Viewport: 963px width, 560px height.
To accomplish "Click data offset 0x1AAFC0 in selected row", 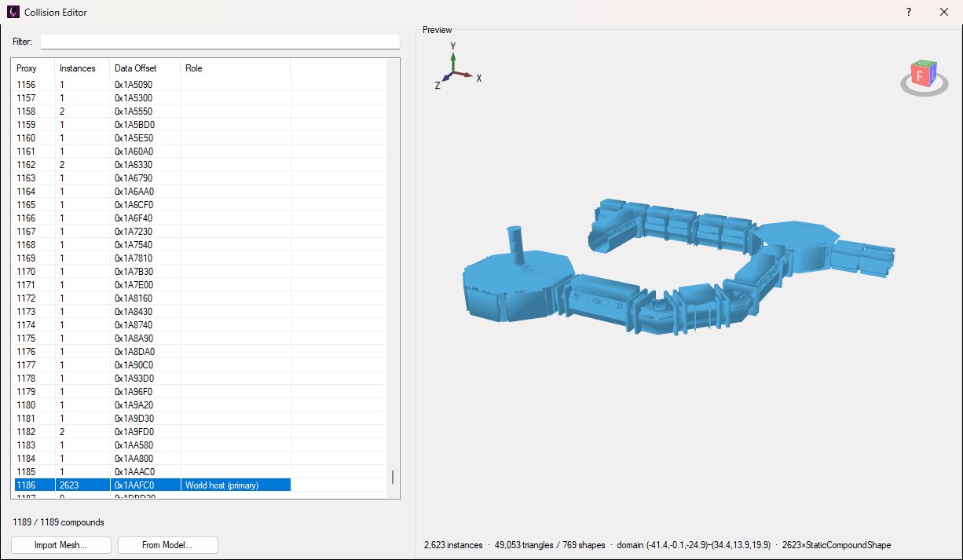I will click(134, 485).
